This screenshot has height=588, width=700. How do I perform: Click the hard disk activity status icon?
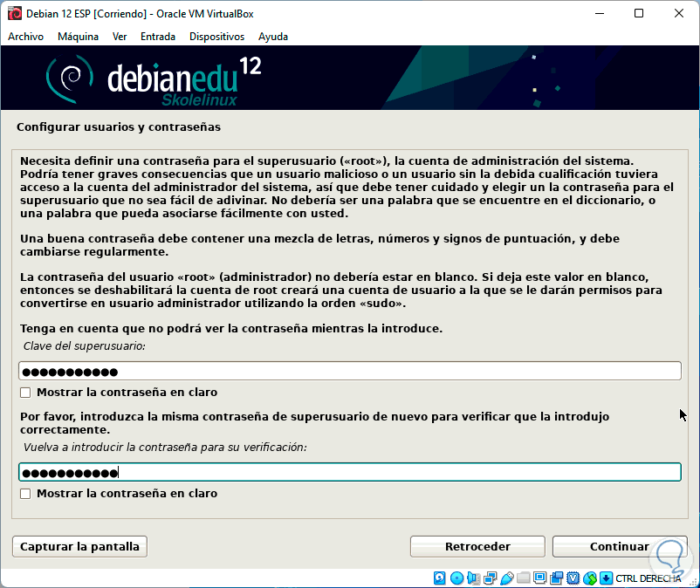[439, 578]
